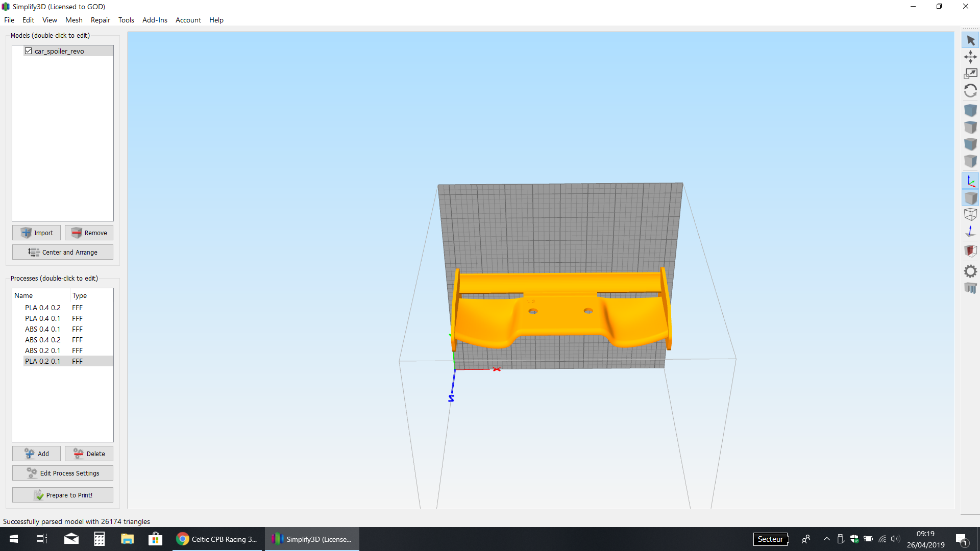Toggle wireframe model rendering
Screen dimensions: 980x551
970,215
